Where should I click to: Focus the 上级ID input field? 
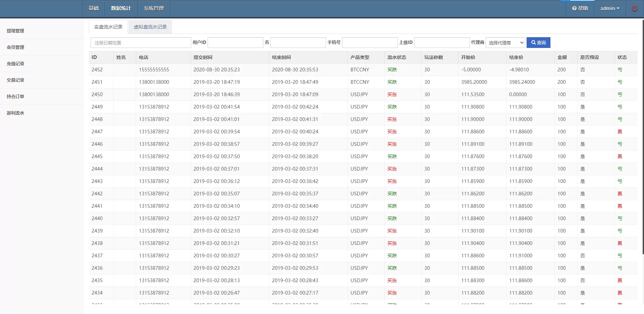442,43
